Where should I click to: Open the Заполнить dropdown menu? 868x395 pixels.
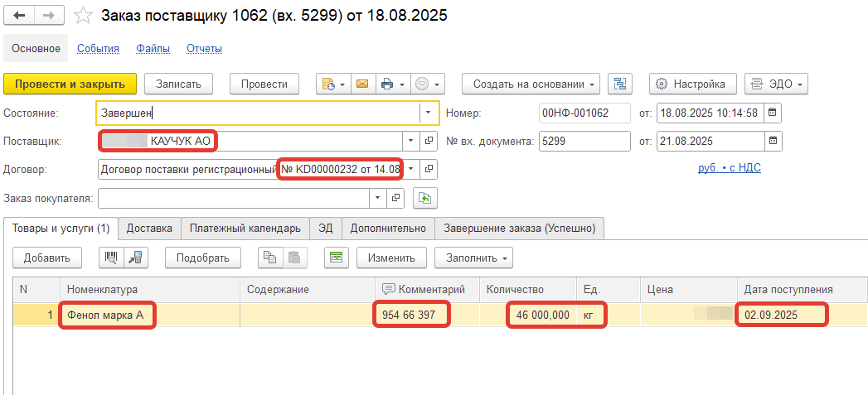click(473, 258)
